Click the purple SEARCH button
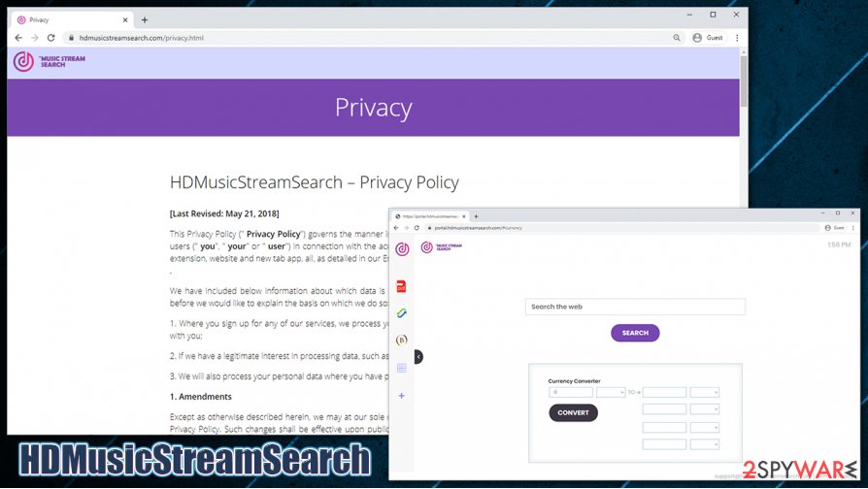Viewport: 868px width, 489px height. coord(635,333)
